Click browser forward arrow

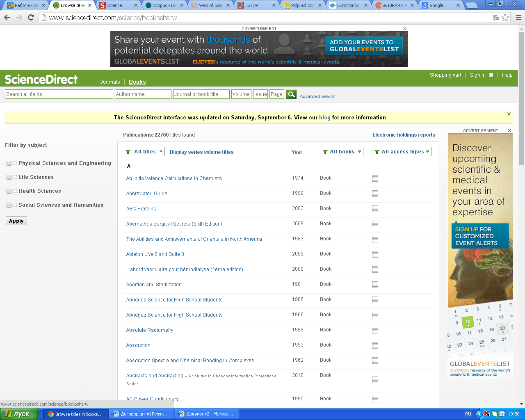[x=19, y=17]
